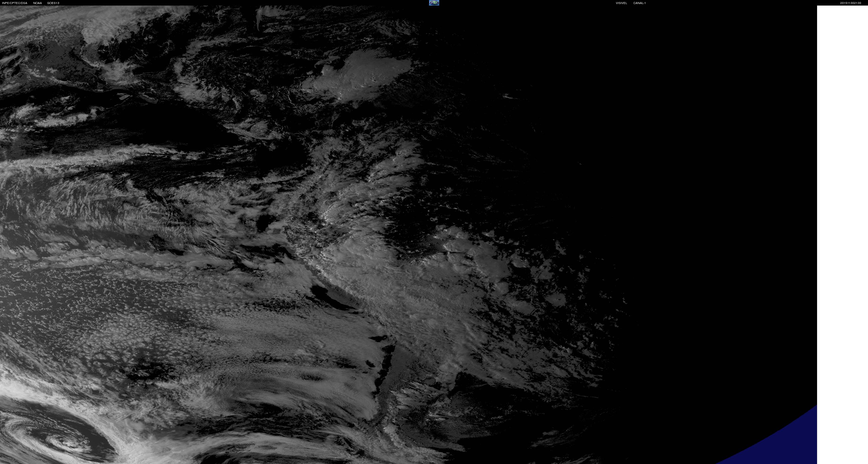Click the INPE/CPTEC/DSA label

pos(14,3)
